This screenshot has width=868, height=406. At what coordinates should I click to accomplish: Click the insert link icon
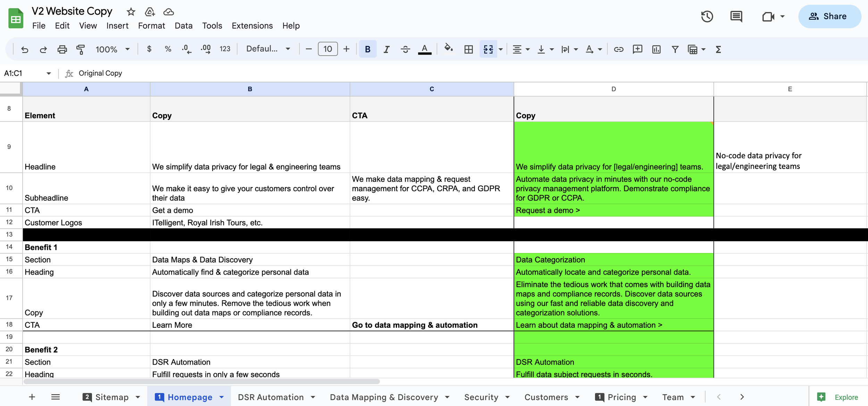(618, 49)
